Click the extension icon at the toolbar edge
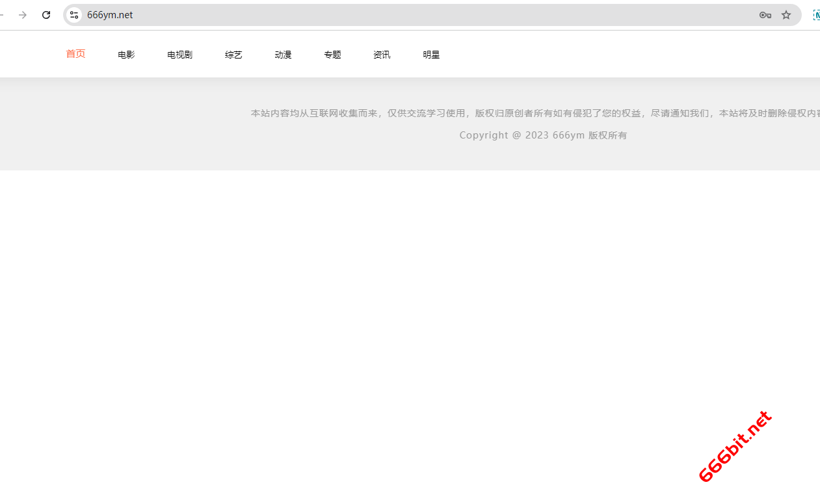 coord(816,15)
